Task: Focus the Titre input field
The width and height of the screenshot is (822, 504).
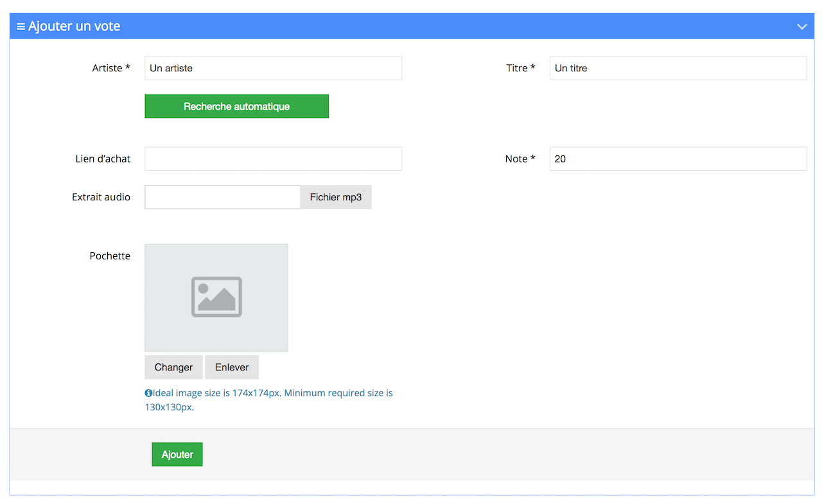Action: (x=678, y=68)
